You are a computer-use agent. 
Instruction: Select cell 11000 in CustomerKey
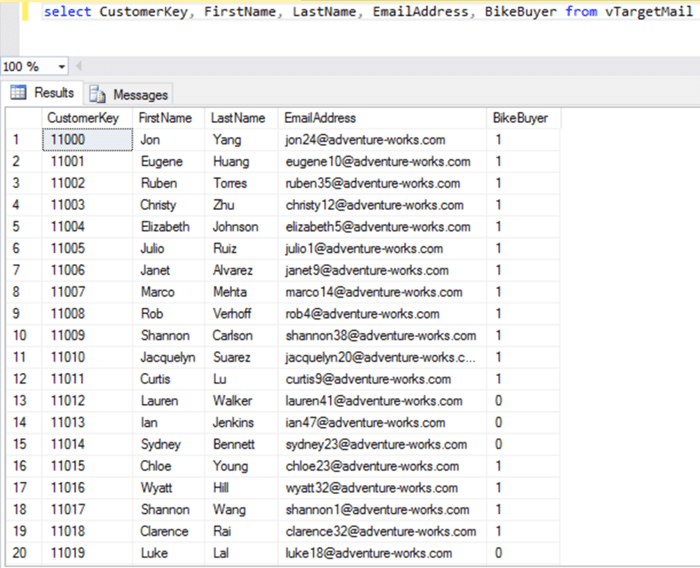click(x=88, y=140)
